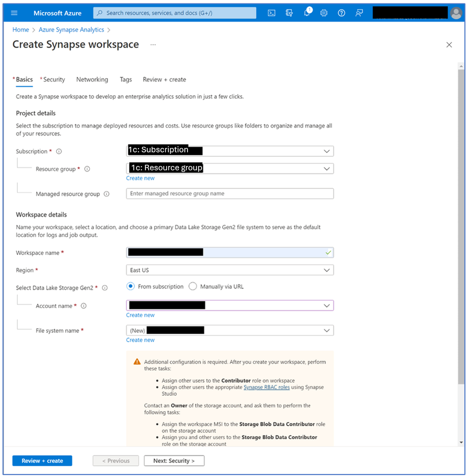The height and width of the screenshot is (476, 466).
Task: Show Resource group info icon
Action: point(87,169)
